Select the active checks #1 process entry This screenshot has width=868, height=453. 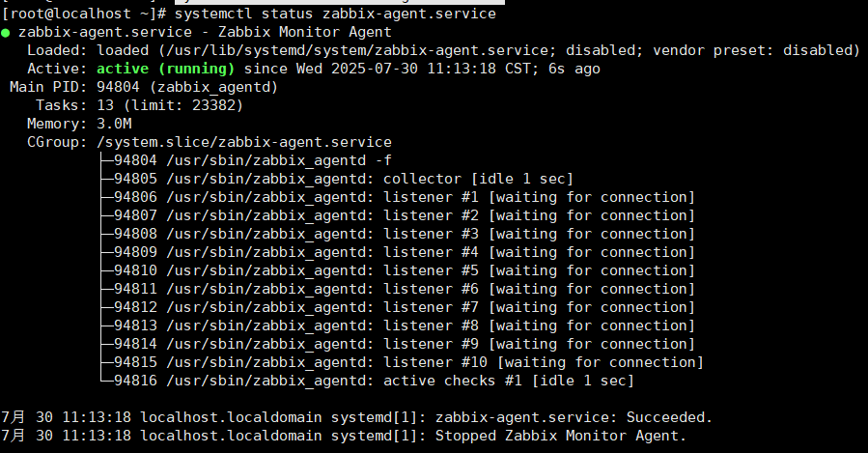367,381
